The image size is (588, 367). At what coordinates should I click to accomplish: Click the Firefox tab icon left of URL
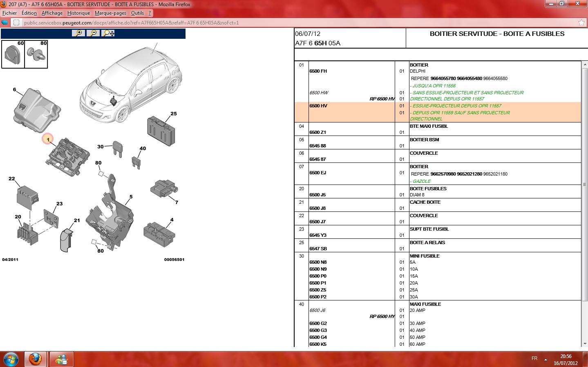[5, 23]
